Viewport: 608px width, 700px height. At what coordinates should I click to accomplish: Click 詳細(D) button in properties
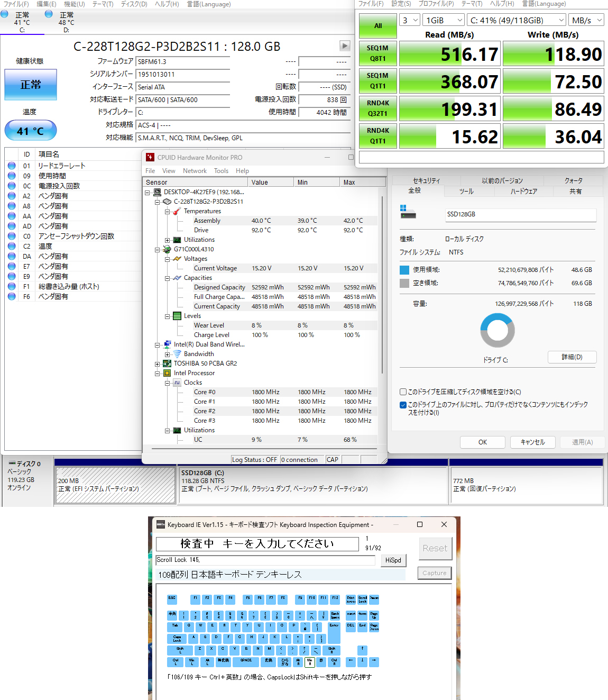(x=572, y=357)
